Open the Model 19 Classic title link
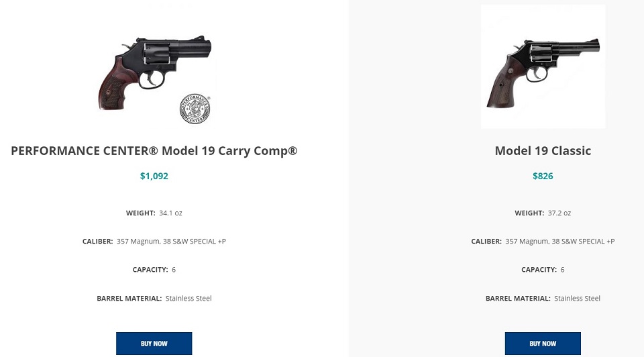 coord(543,151)
